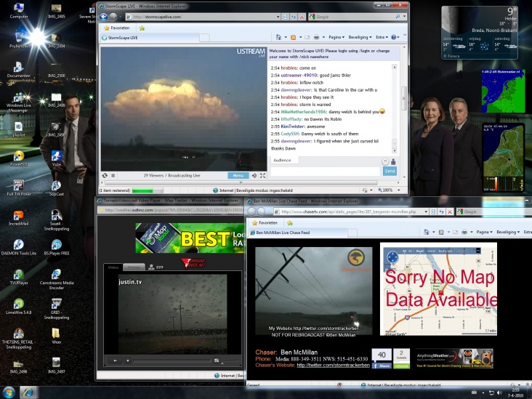Select the StormScape LIVE browser tab
The width and height of the screenshot is (532, 399).
pos(149,38)
